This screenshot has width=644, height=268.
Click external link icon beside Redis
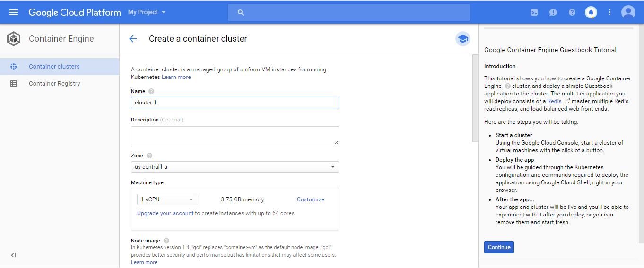tap(567, 101)
